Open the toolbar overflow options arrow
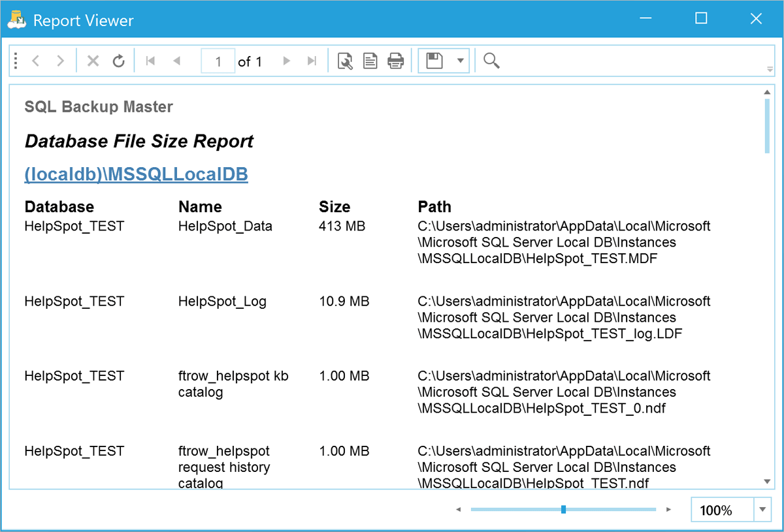The height and width of the screenshot is (532, 784). pyautogui.click(x=770, y=70)
